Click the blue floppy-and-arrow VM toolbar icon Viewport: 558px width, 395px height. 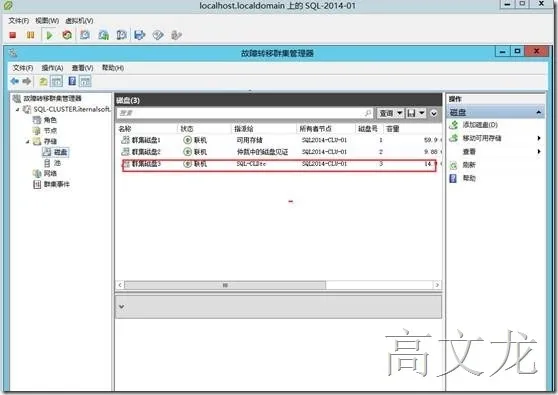coord(140,35)
